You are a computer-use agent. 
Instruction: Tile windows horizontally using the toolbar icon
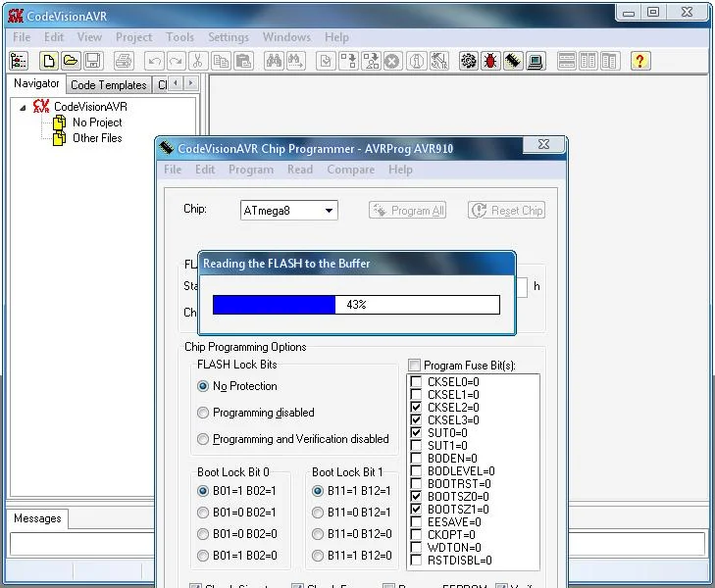(567, 61)
